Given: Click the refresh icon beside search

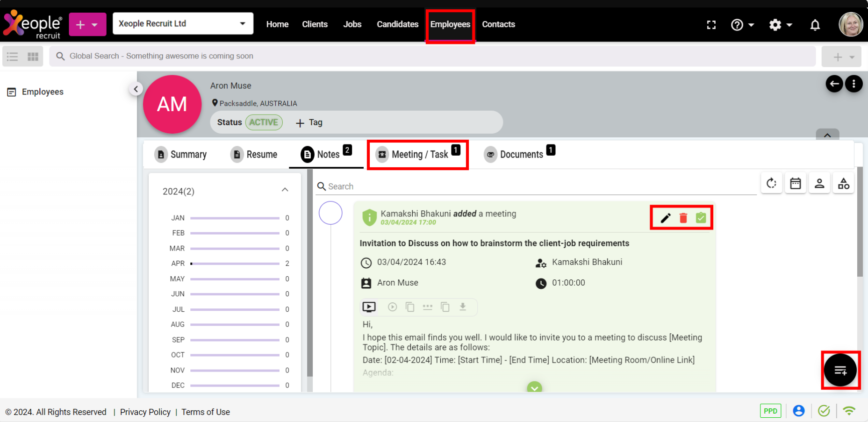Looking at the screenshot, I should pyautogui.click(x=771, y=183).
